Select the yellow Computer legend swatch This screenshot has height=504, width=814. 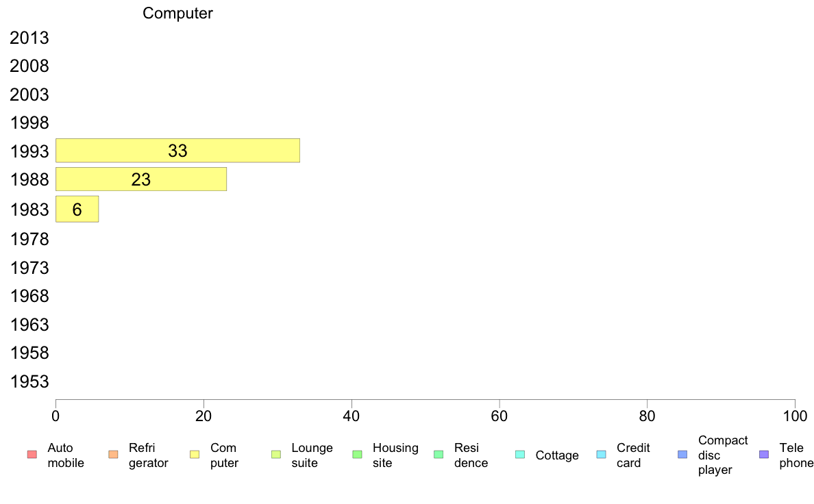click(195, 455)
